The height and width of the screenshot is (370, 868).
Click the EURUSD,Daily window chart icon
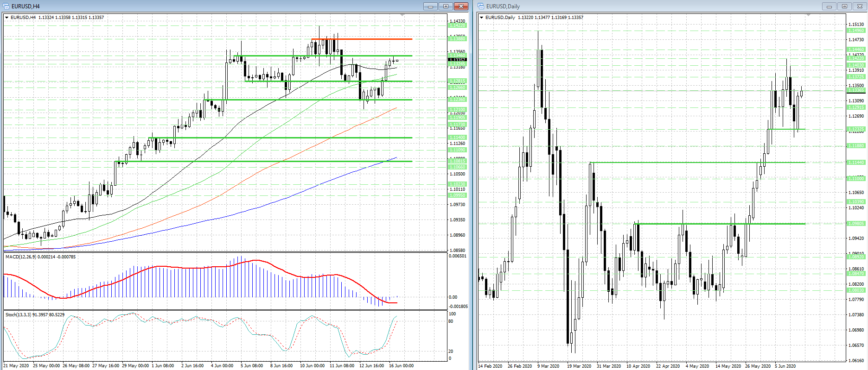(481, 6)
